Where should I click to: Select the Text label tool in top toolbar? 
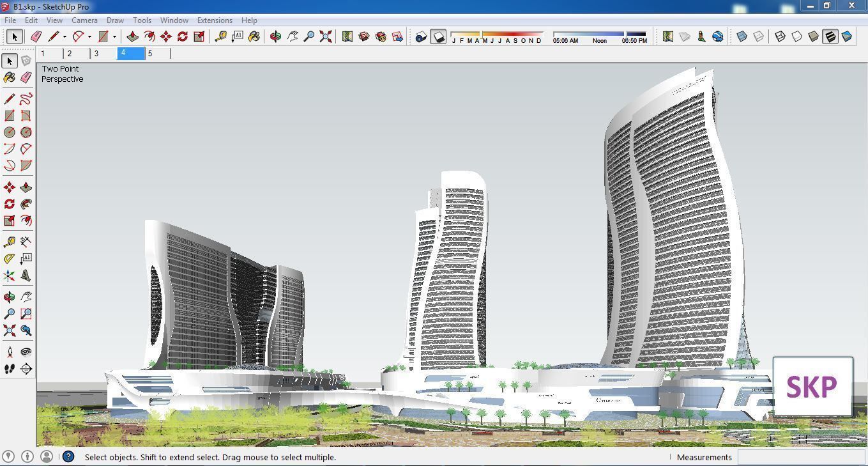click(238, 37)
